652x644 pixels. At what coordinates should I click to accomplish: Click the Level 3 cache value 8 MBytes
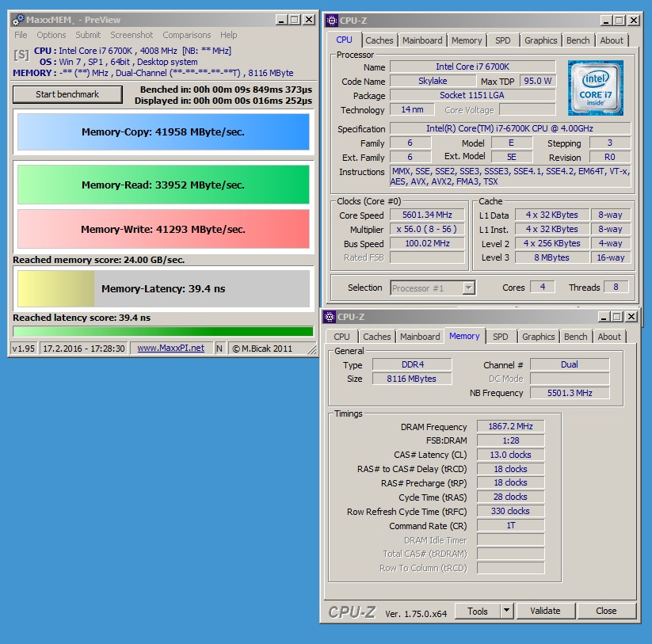coord(552,257)
